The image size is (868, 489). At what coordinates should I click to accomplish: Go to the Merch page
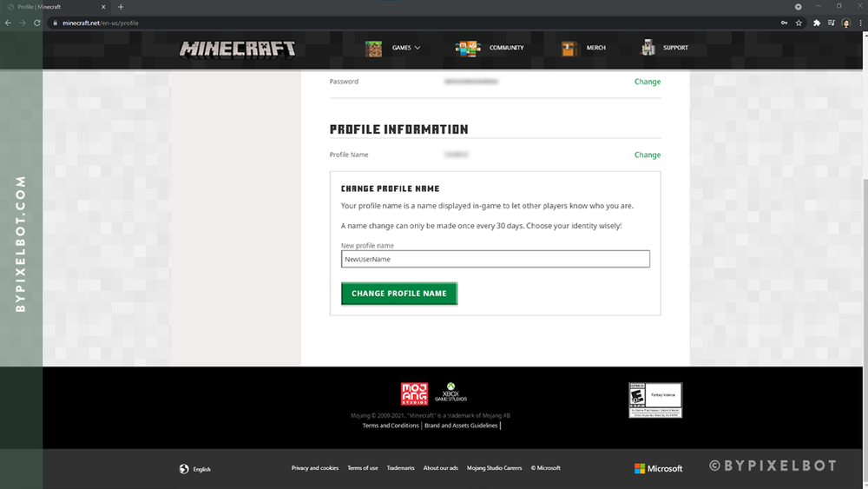[x=595, y=48]
